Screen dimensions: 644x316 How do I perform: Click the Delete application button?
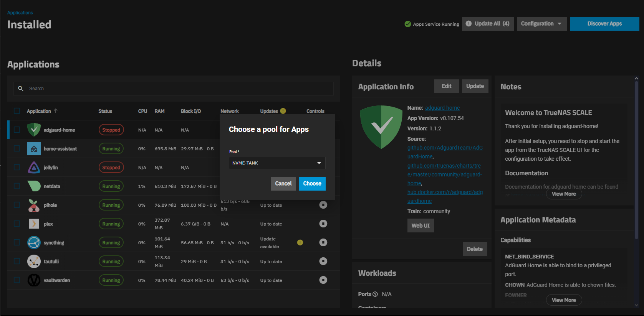click(475, 249)
